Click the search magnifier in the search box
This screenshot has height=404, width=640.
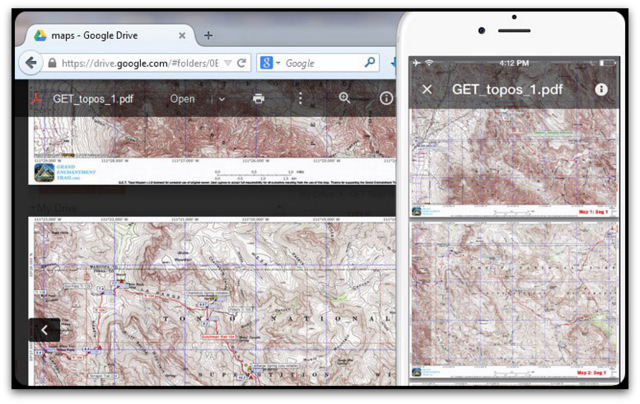click(370, 62)
